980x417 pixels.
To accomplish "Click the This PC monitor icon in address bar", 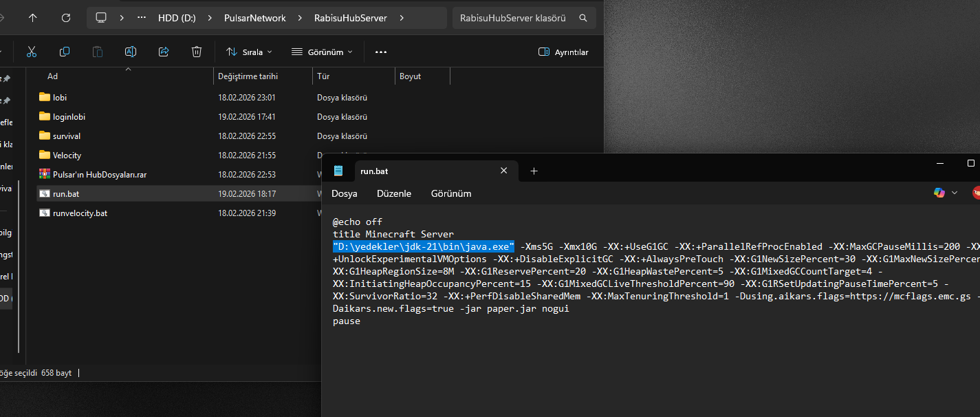I will (101, 18).
